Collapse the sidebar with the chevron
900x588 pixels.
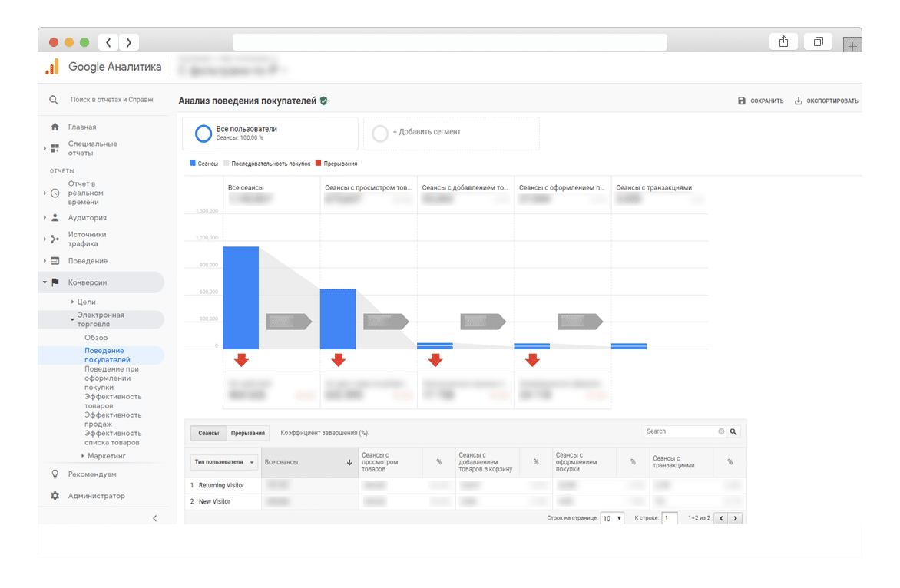(x=154, y=518)
